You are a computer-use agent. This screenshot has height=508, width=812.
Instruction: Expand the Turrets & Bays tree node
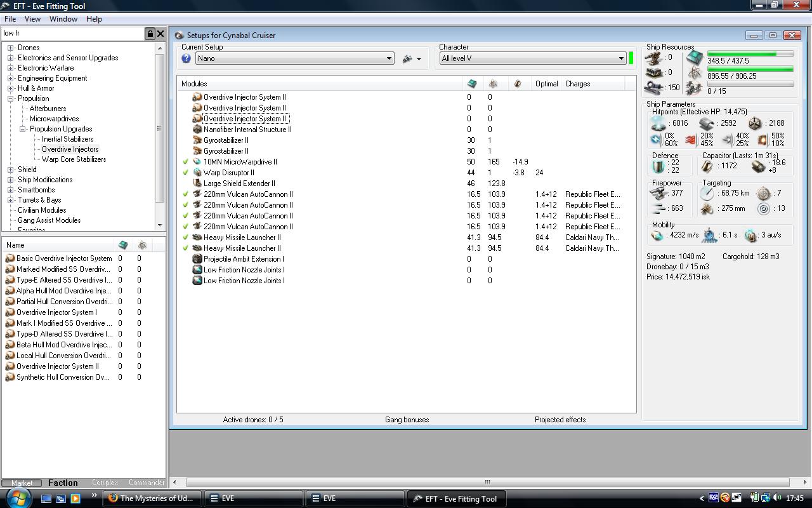11,200
